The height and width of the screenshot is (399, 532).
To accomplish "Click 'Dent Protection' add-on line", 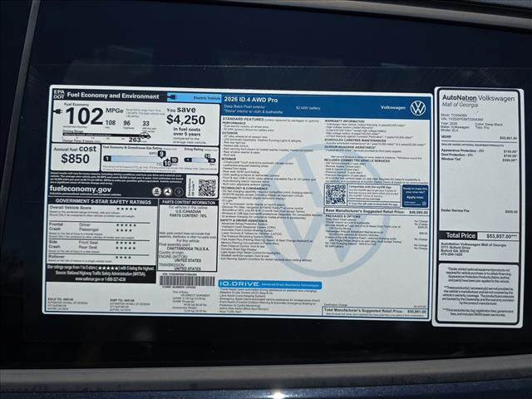I will 479,155.
